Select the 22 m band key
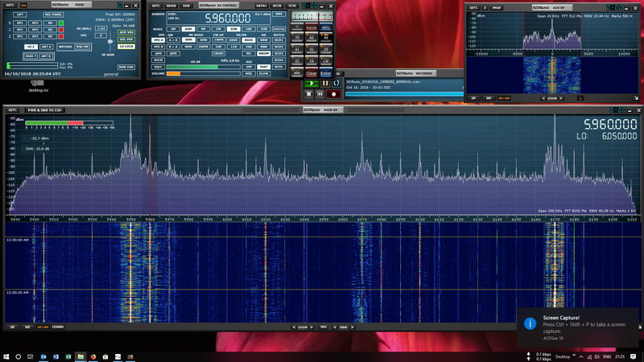This screenshot has height=362, width=644. pyautogui.click(x=297, y=61)
